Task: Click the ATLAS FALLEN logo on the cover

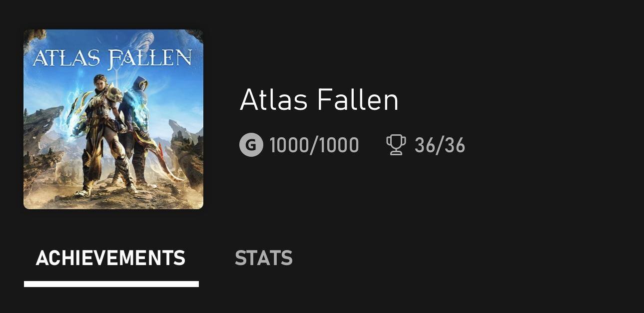Action: click(112, 58)
